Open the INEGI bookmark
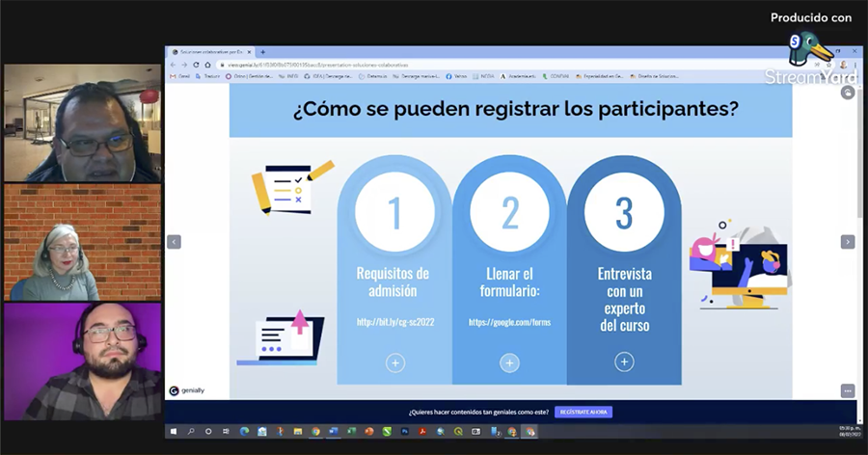The image size is (868, 455). (x=288, y=76)
